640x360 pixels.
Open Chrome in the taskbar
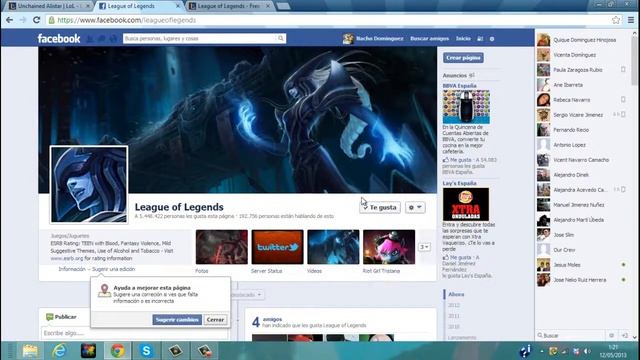pos(118,351)
